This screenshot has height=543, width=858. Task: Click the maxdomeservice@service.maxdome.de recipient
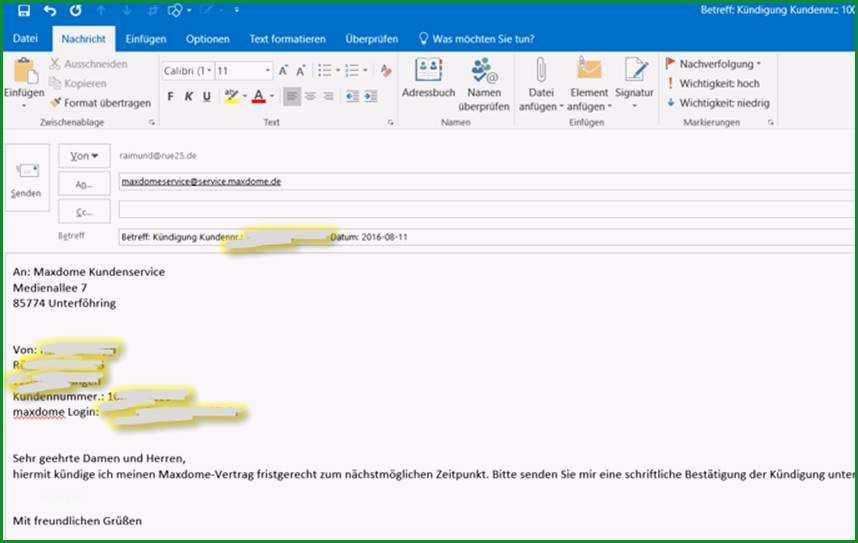coord(201,181)
